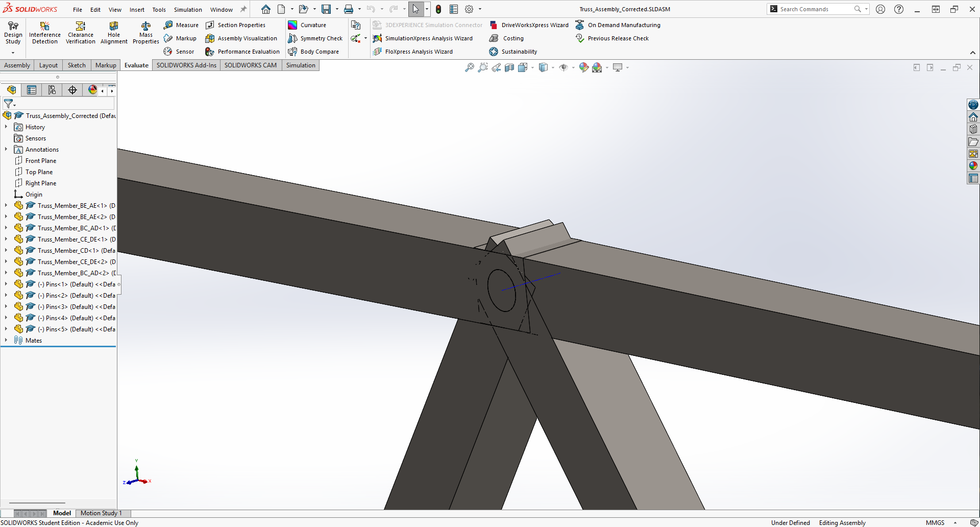Open the DisplayManager tab
The image size is (980, 527).
(92, 90)
